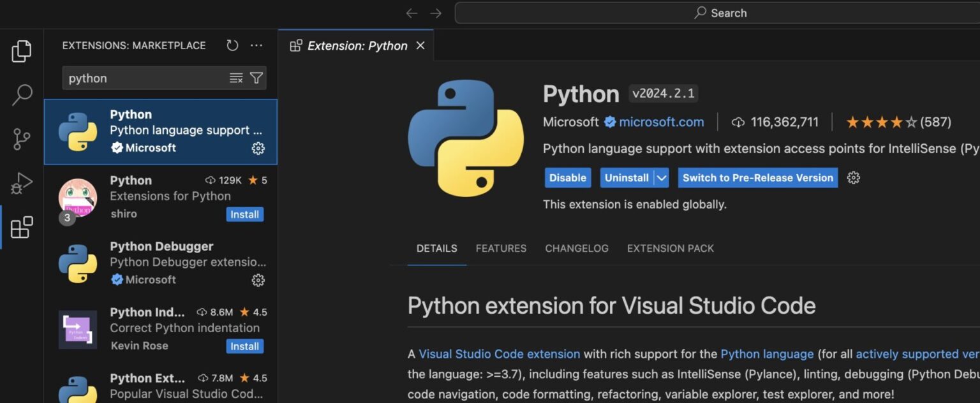Open the CHANGELOG tab
Viewport: 980px width, 403px height.
pyautogui.click(x=576, y=248)
